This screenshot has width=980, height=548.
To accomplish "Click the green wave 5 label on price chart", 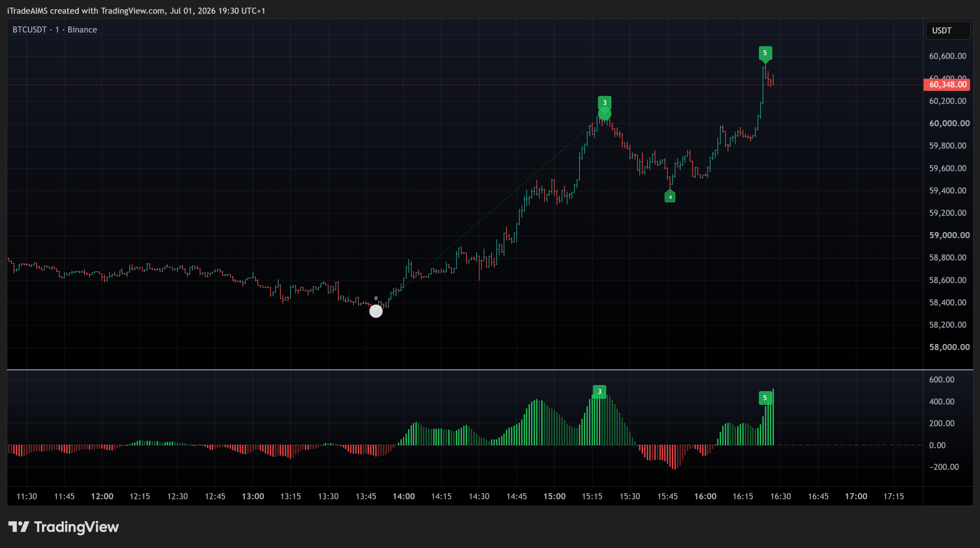I will pyautogui.click(x=765, y=53).
